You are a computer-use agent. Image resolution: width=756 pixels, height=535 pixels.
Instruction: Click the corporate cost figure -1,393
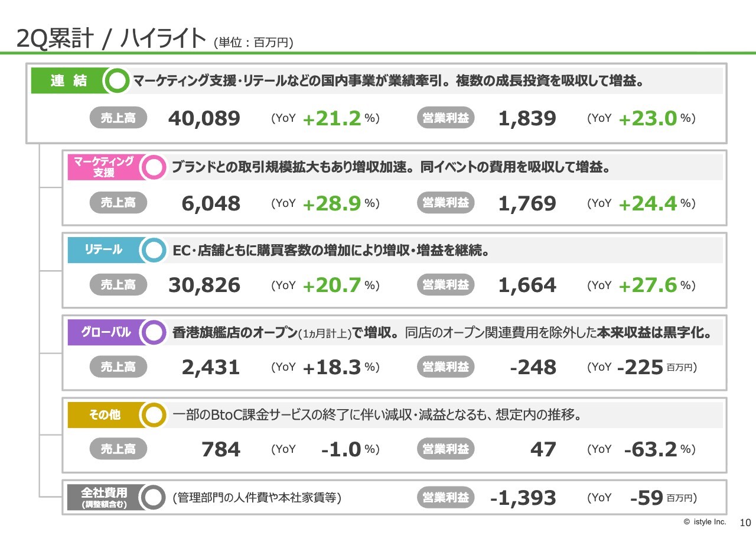[523, 498]
